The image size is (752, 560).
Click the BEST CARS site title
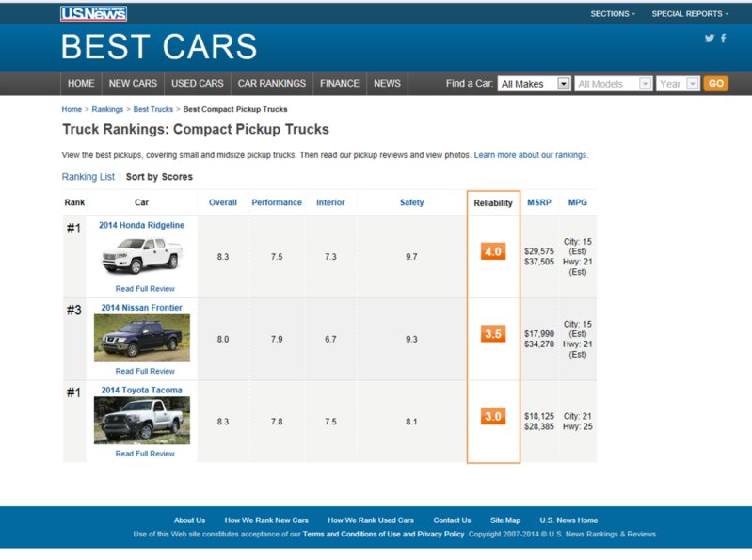click(x=159, y=47)
